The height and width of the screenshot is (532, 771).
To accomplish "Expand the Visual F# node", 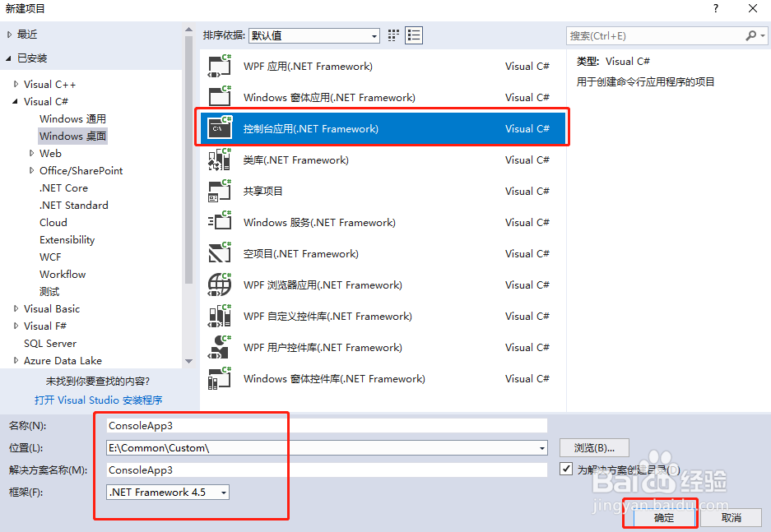I will (x=16, y=326).
